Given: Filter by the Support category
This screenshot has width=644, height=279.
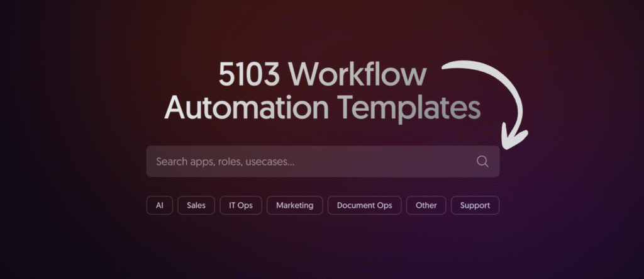Looking at the screenshot, I should point(475,205).
